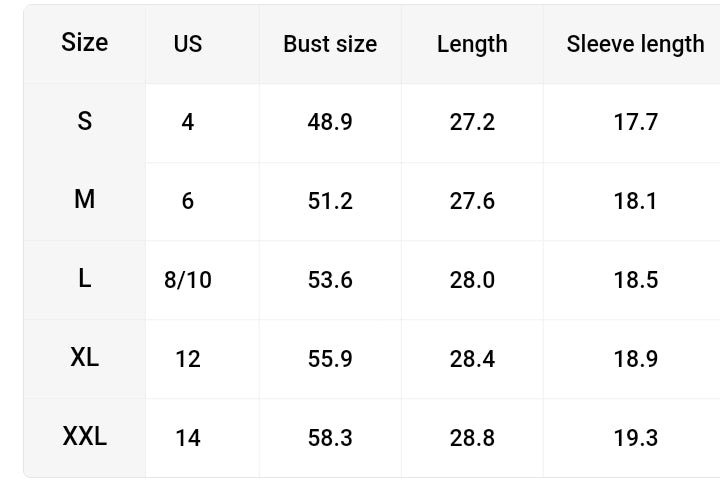The image size is (720, 490).
Task: Select length value 27.6
Action: (472, 201)
